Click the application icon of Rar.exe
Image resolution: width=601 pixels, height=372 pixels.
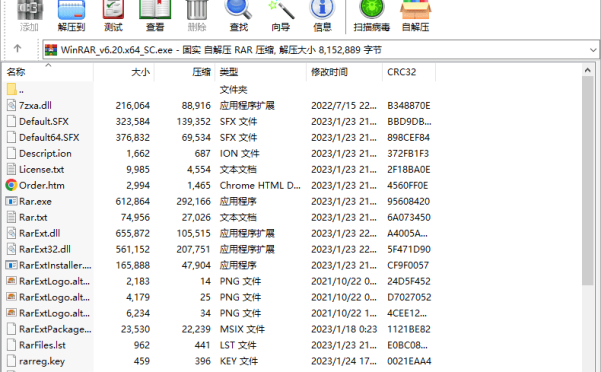(x=11, y=202)
